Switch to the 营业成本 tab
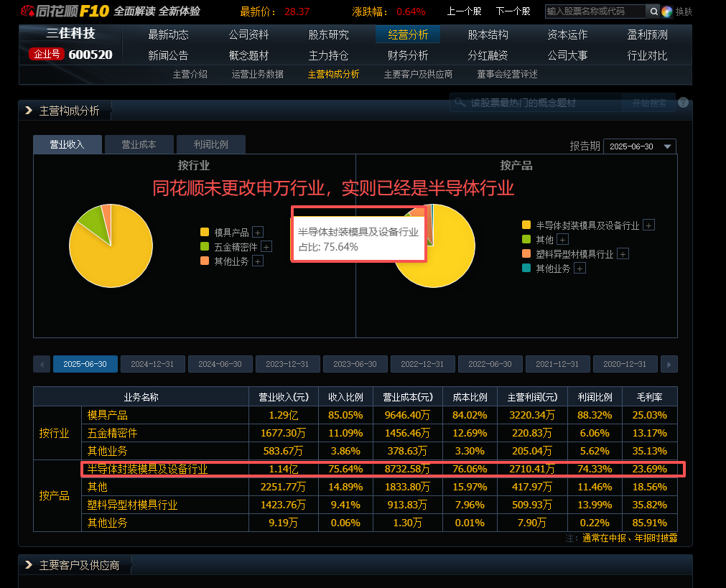The width and height of the screenshot is (726, 588). point(139,144)
